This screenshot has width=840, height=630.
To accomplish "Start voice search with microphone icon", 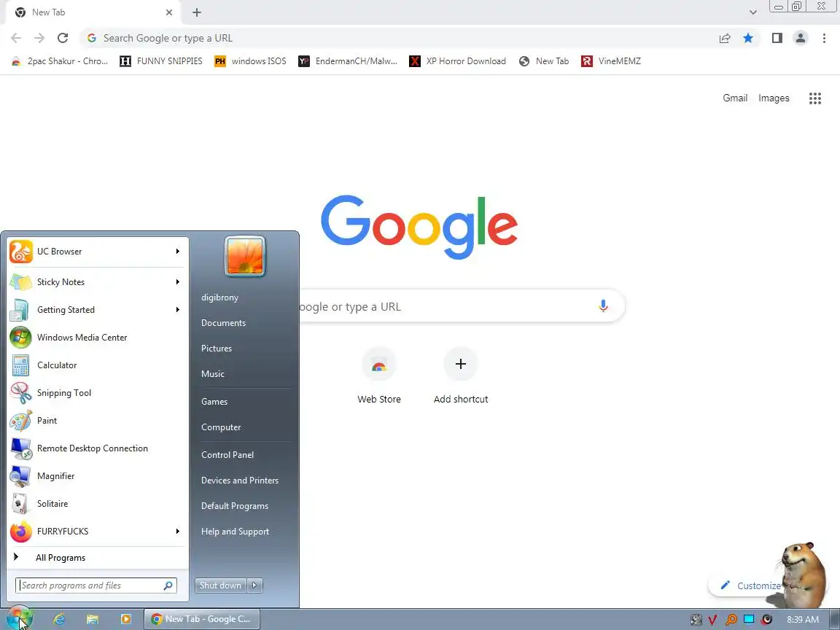I will [603, 306].
